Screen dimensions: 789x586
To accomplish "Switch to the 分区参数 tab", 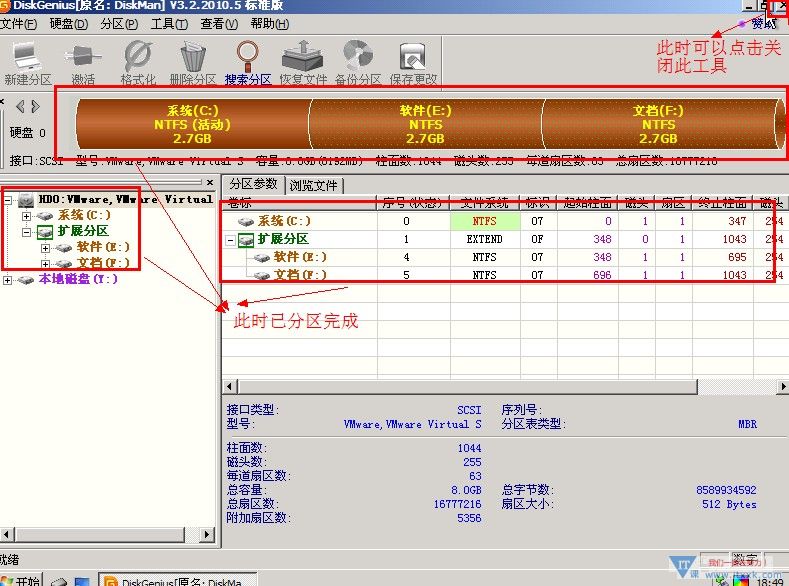I will coord(254,184).
